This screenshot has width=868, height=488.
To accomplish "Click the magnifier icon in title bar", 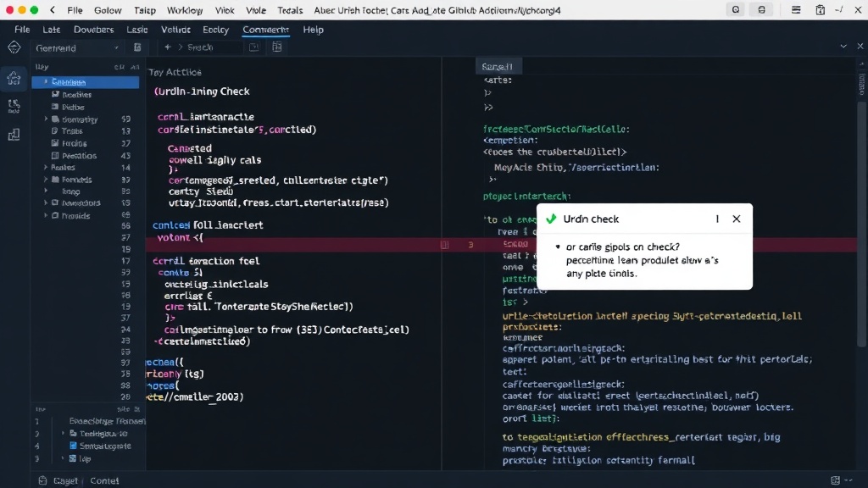I will point(735,10).
